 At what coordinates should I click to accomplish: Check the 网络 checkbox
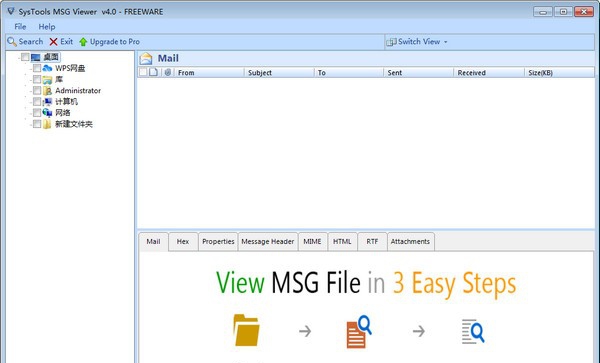coord(37,112)
